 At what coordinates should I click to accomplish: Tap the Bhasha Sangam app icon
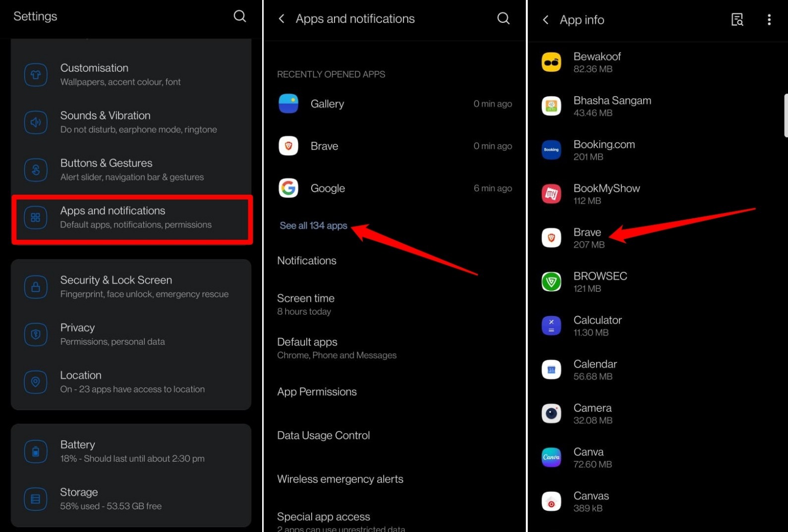(x=551, y=106)
